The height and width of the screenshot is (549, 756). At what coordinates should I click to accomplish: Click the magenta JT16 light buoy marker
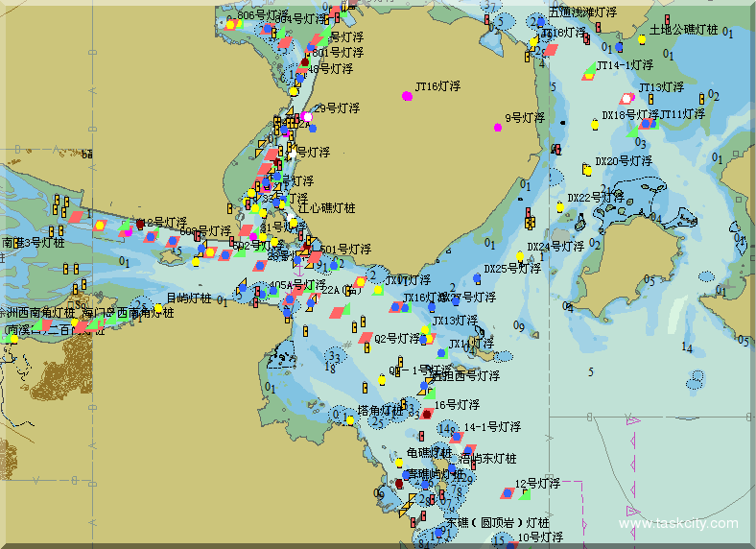[x=408, y=95]
